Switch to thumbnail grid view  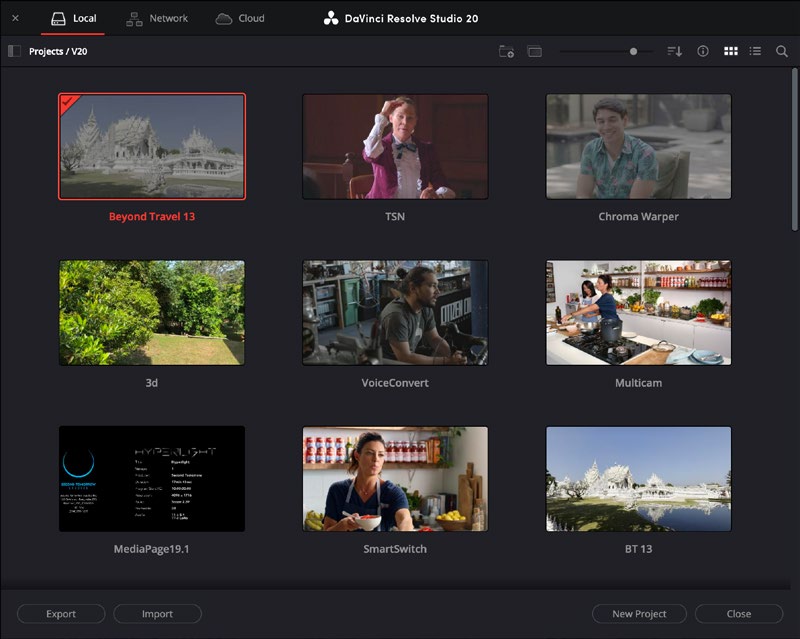pos(731,51)
